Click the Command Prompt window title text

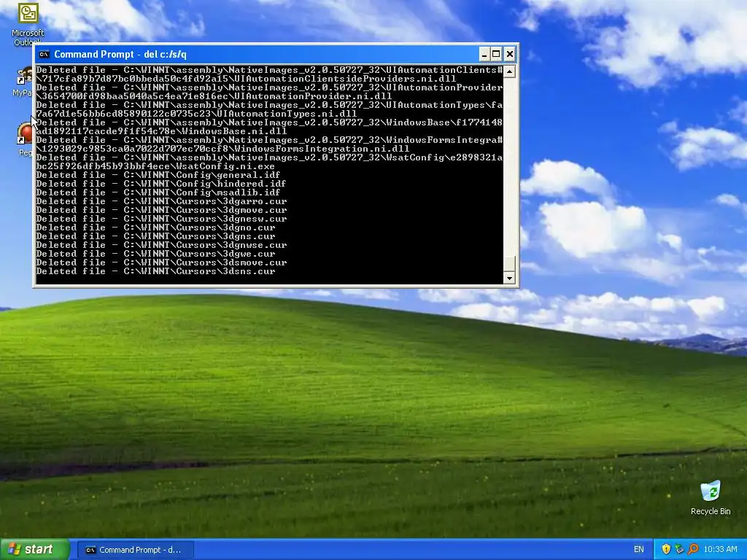(120, 54)
